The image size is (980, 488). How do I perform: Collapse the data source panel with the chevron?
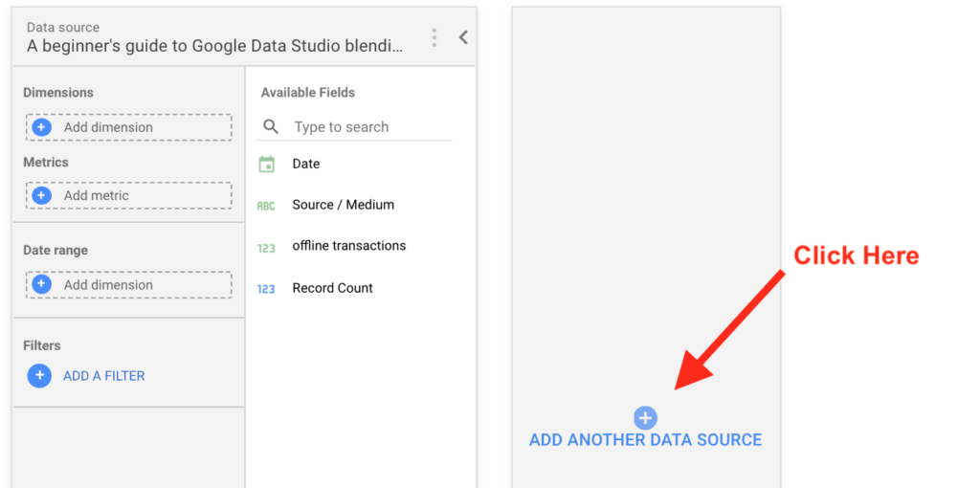click(463, 37)
